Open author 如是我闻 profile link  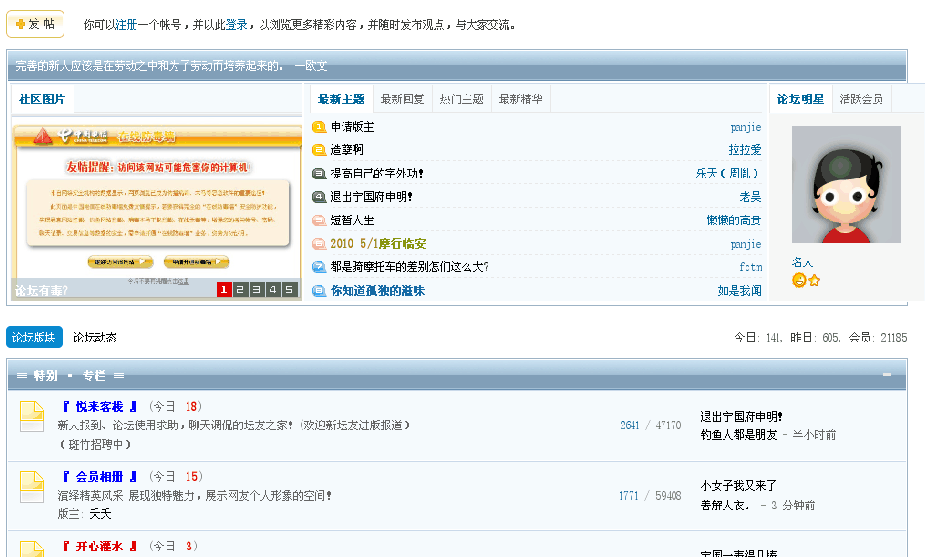pyautogui.click(x=739, y=291)
